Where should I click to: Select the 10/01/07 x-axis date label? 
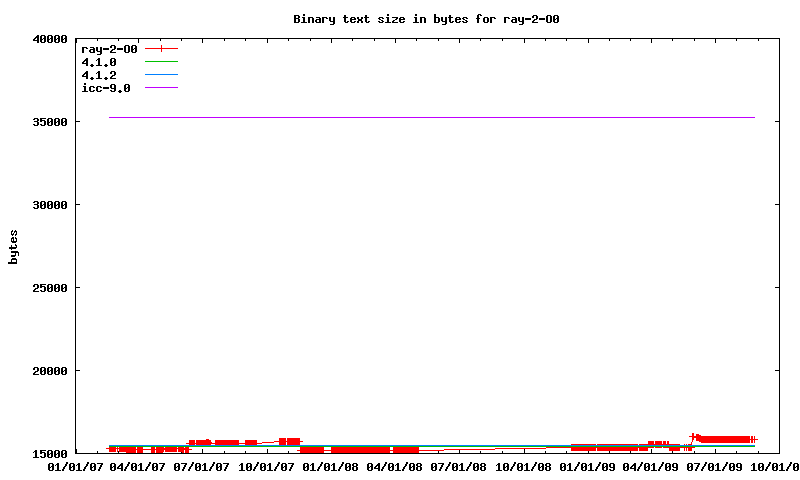click(266, 466)
